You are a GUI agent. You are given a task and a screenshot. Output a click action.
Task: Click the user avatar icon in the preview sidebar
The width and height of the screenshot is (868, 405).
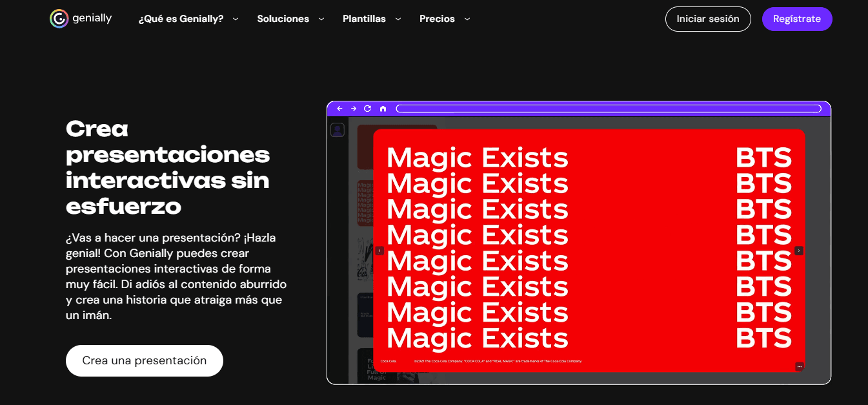(x=337, y=130)
